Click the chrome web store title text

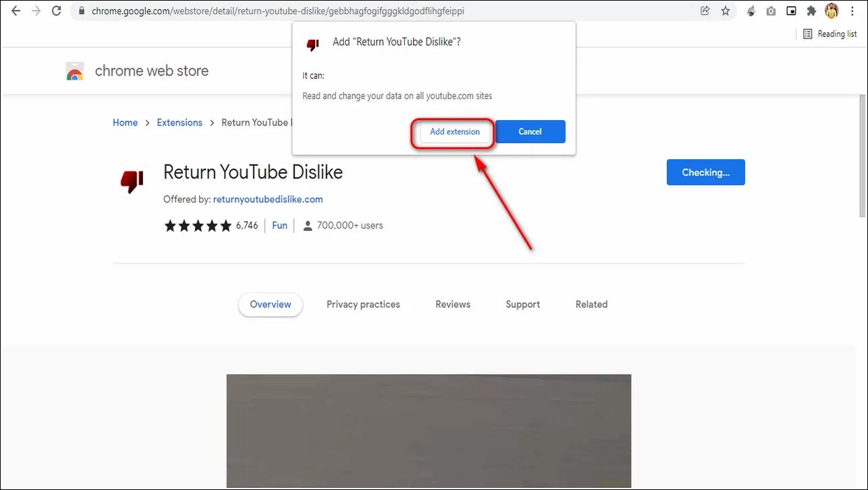[152, 71]
